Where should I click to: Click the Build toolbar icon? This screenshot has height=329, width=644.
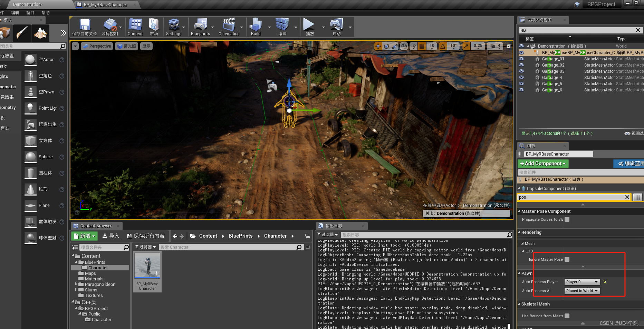256,27
